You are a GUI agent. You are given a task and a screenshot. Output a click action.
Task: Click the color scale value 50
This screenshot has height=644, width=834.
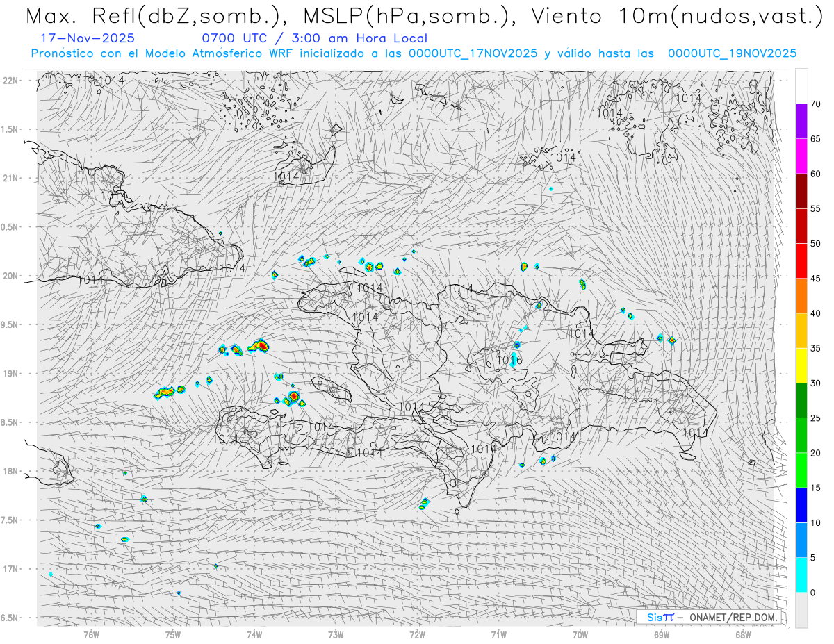click(815, 244)
